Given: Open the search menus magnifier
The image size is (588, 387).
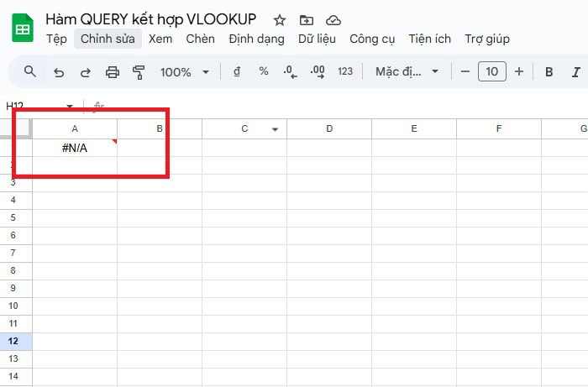Looking at the screenshot, I should click(30, 72).
